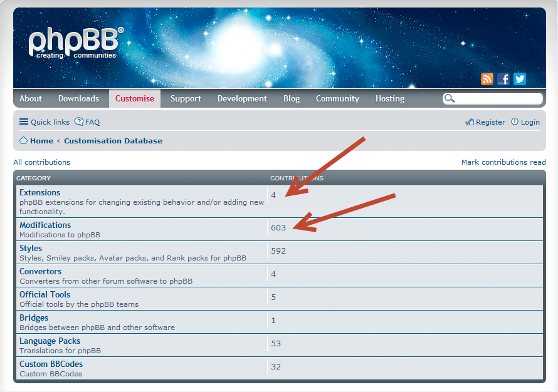Click the Home house icon
This screenshot has height=392, width=558.
click(23, 140)
